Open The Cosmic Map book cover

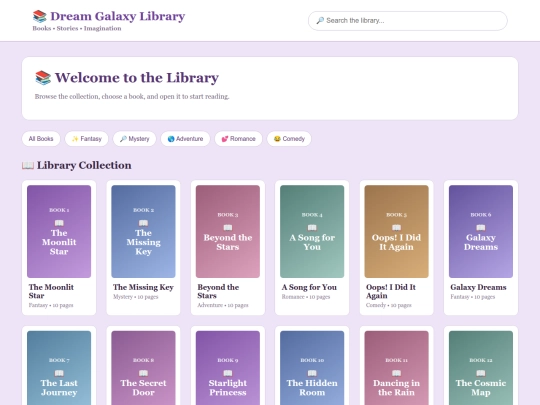(481, 368)
